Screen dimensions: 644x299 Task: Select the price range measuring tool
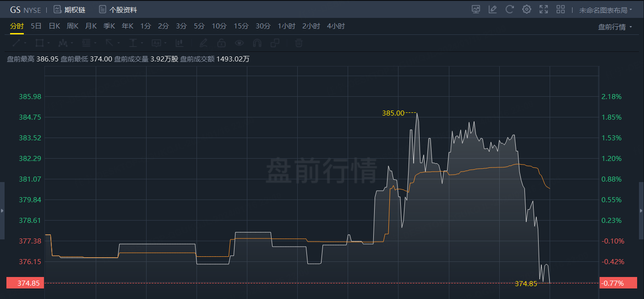tap(133, 43)
